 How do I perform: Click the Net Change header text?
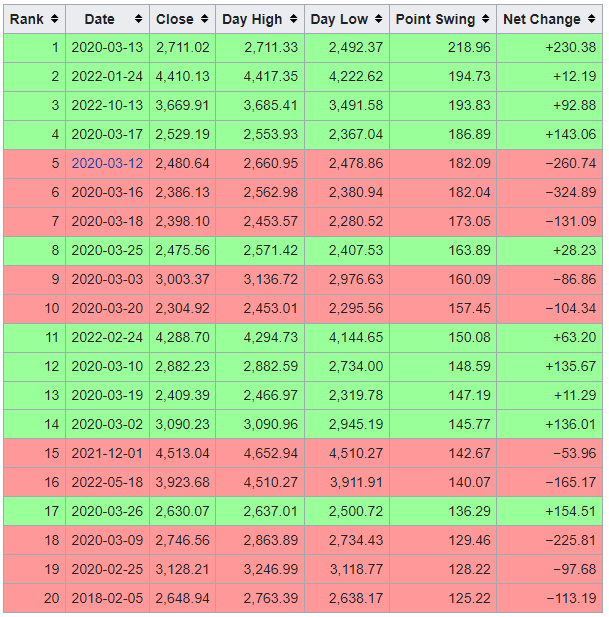coord(541,19)
